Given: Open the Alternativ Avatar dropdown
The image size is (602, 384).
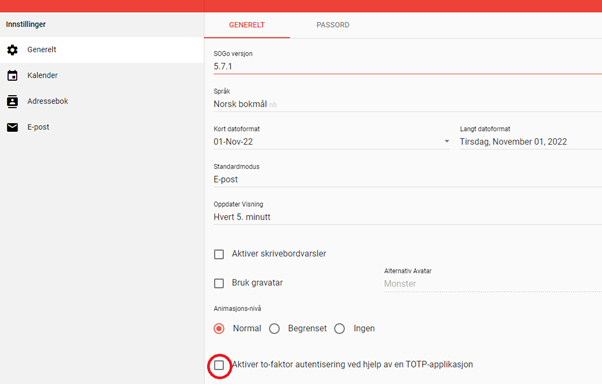Looking at the screenshot, I should tap(493, 284).
